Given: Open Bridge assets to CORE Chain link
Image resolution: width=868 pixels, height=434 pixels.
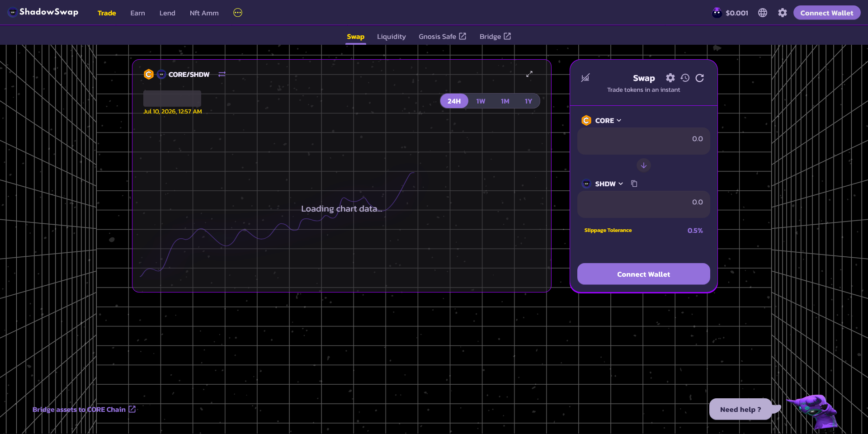Looking at the screenshot, I should point(84,409).
